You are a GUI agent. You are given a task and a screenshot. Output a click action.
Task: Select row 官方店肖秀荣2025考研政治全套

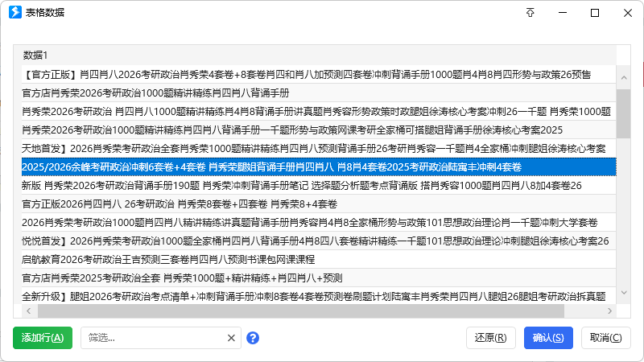pos(319,278)
